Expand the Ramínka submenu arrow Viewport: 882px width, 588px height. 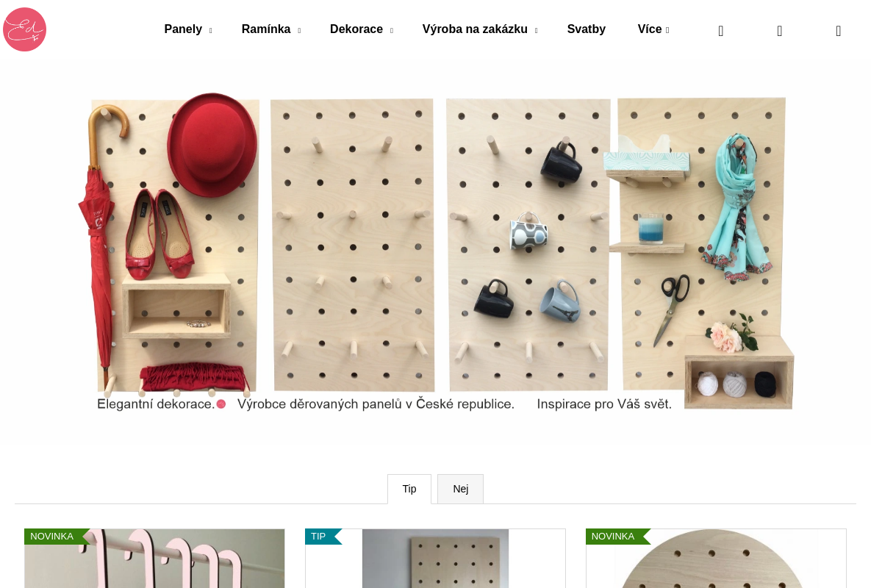click(298, 31)
